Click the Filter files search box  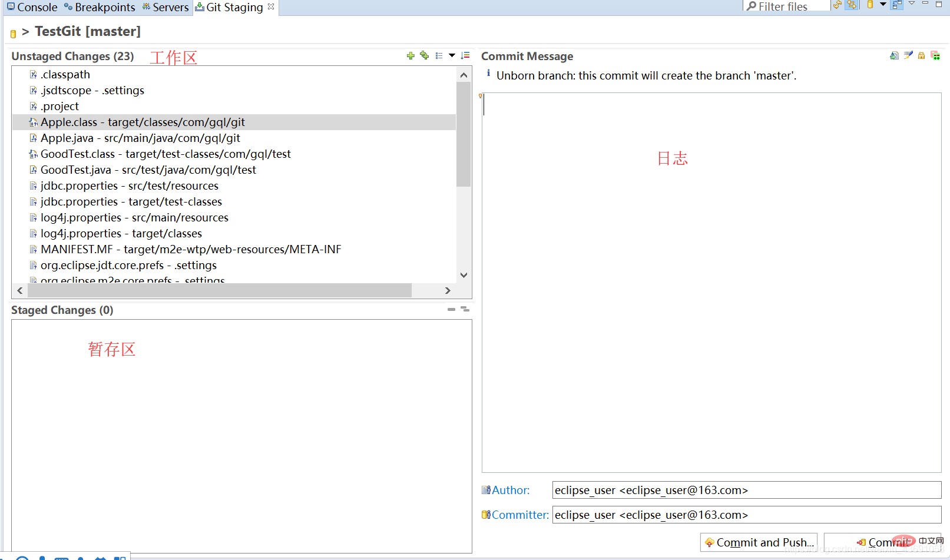coord(786,6)
